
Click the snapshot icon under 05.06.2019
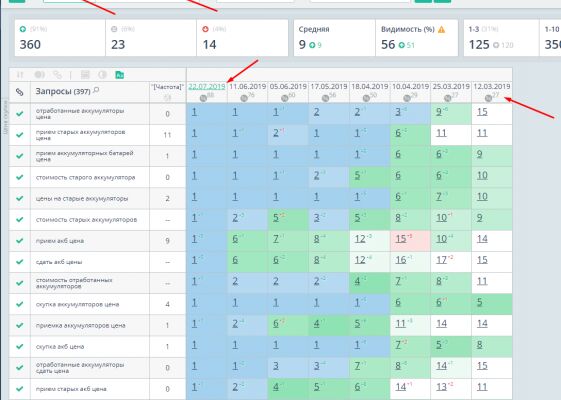click(x=284, y=98)
